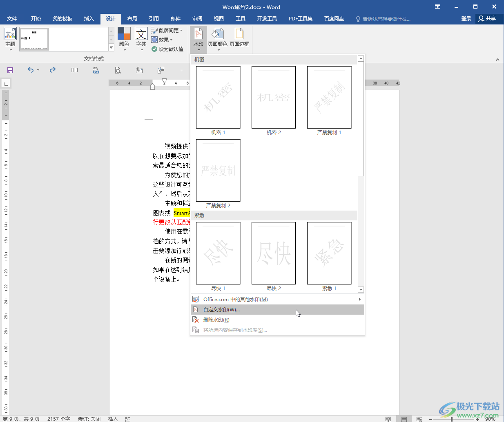Switch to the 开始 Home tab
This screenshot has width=504, height=422.
36,19
